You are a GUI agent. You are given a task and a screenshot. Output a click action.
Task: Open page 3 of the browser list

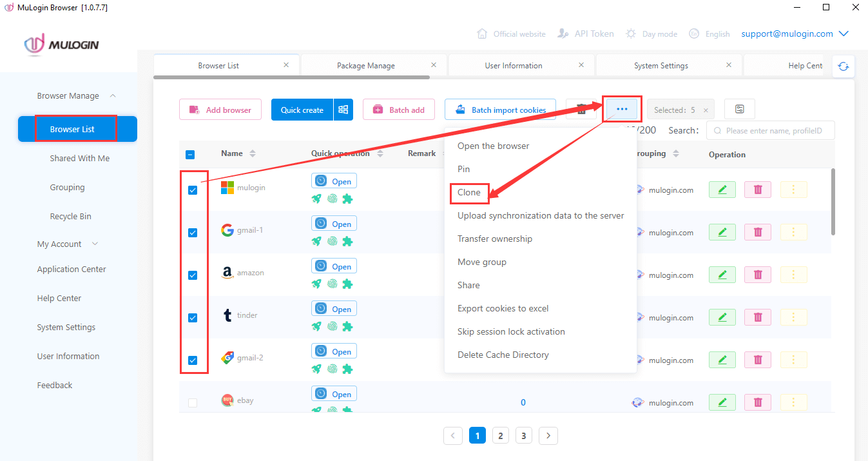(x=524, y=435)
